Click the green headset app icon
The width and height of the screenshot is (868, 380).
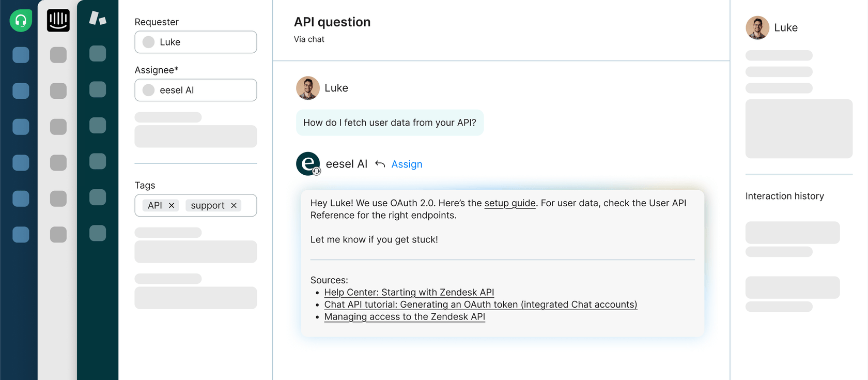[21, 21]
